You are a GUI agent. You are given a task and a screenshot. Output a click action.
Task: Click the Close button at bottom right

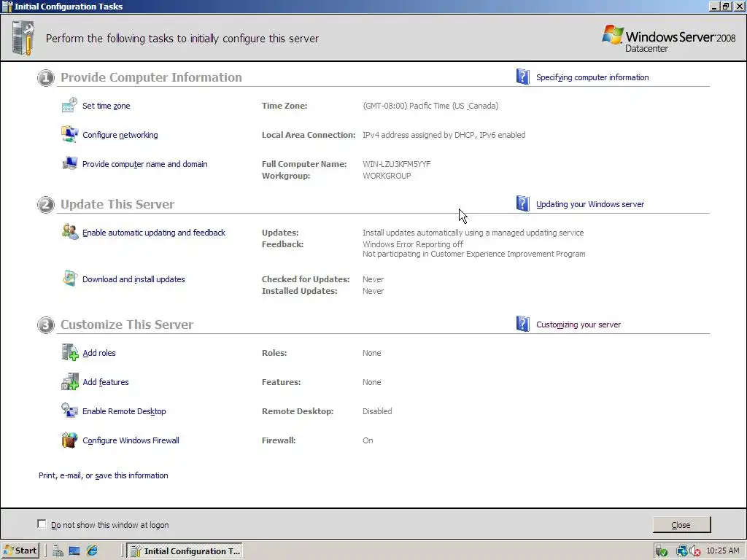click(x=681, y=525)
